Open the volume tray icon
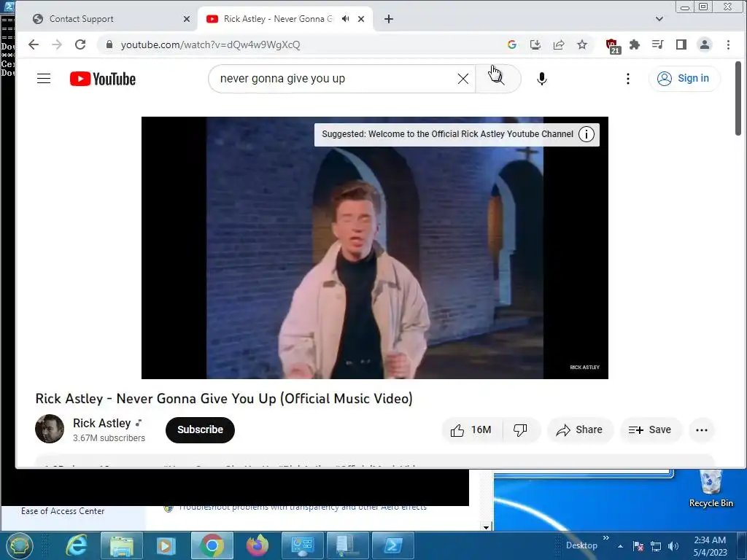Screen dimensions: 747x560 tap(673, 546)
